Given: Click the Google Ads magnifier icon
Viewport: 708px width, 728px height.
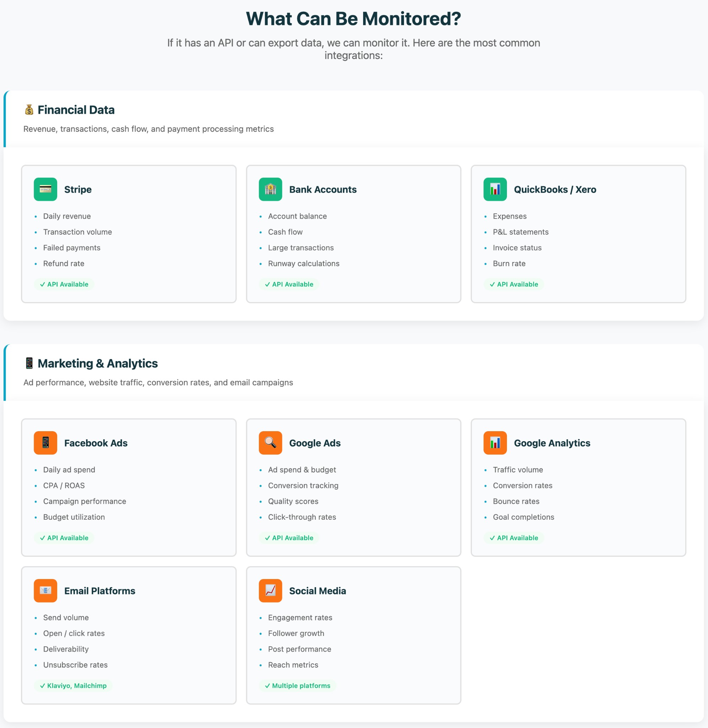Looking at the screenshot, I should pyautogui.click(x=270, y=443).
